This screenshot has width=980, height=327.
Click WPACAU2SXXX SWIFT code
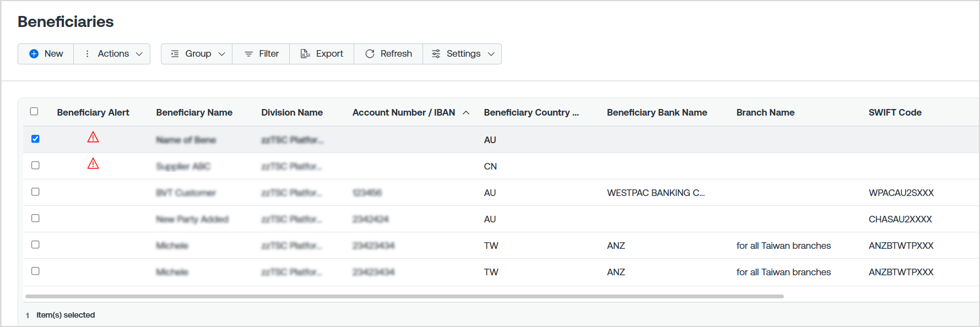[x=901, y=193]
